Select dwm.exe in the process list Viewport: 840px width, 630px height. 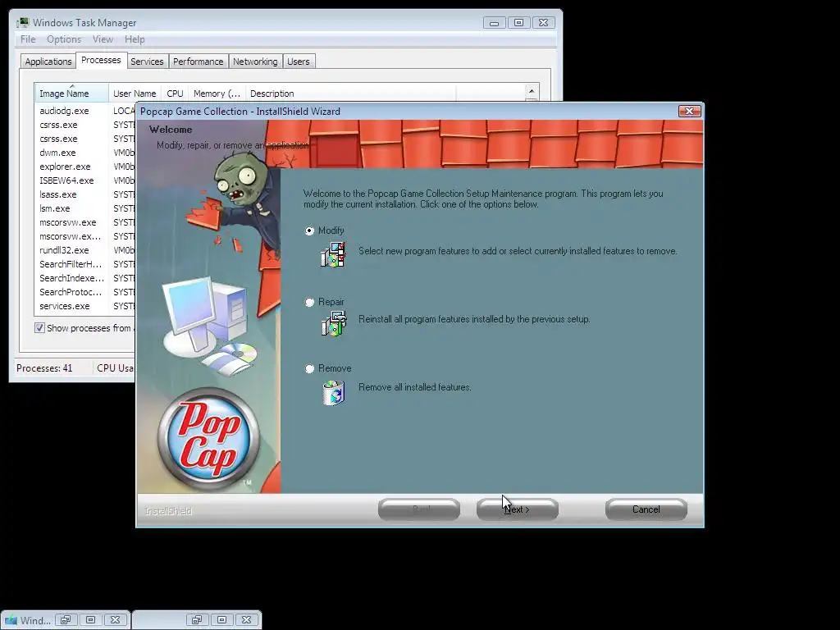58,153
